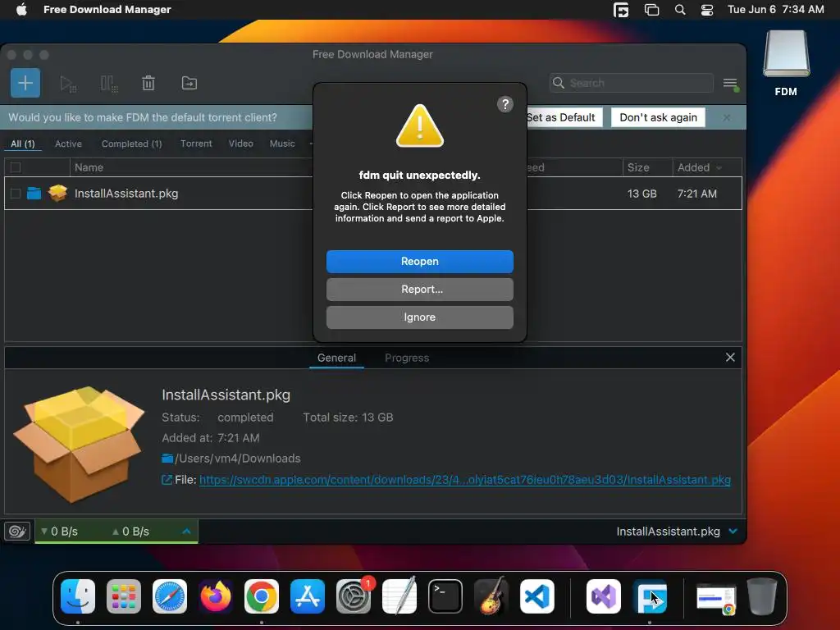The width and height of the screenshot is (840, 630).
Task: Click the menu bar clock Tue Jun 6
Action: [776, 10]
